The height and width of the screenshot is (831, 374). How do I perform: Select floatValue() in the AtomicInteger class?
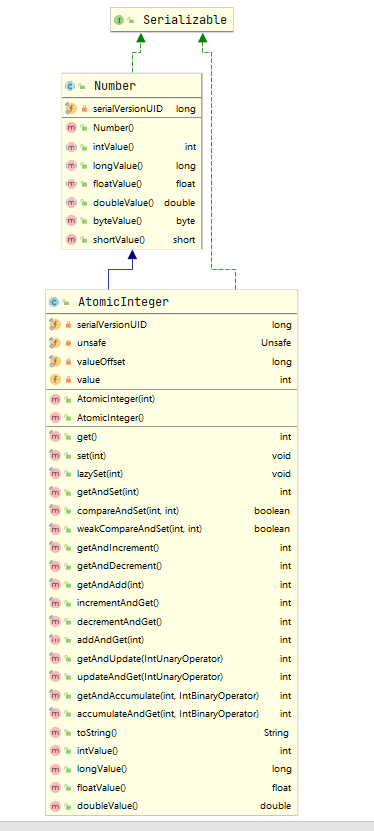pos(172,787)
